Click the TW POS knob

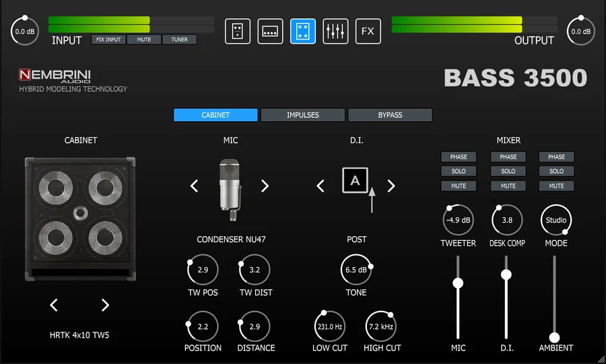coord(203,269)
